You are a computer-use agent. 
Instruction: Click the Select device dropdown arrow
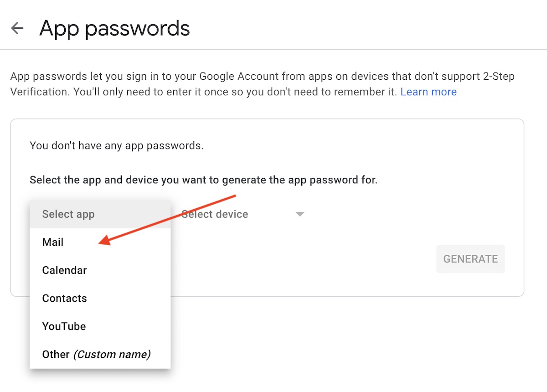point(299,214)
